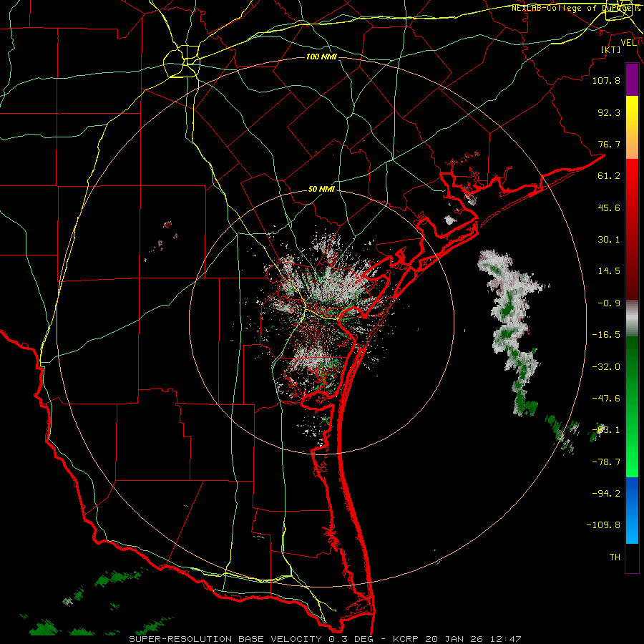This screenshot has height=644, width=644.
Task: Click the 100 NMI range ring label
Action: 321,57
